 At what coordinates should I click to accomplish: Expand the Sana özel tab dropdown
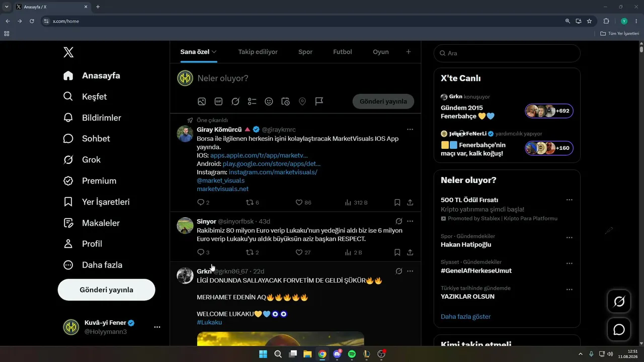(x=214, y=52)
